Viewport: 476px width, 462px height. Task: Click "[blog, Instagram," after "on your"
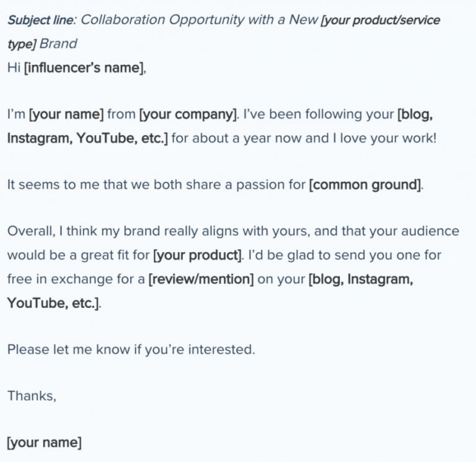tap(361, 279)
